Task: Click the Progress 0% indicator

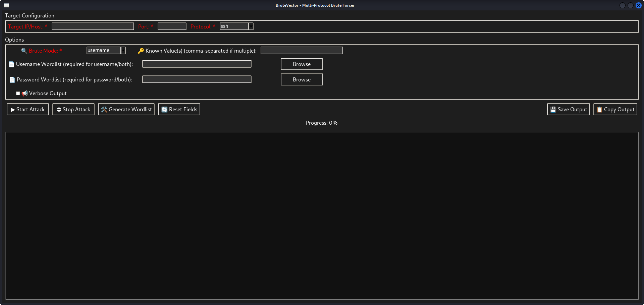Action: 321,123
